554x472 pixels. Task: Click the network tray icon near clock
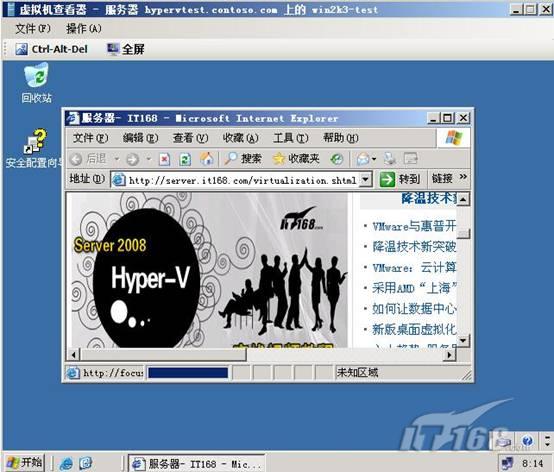(508, 463)
